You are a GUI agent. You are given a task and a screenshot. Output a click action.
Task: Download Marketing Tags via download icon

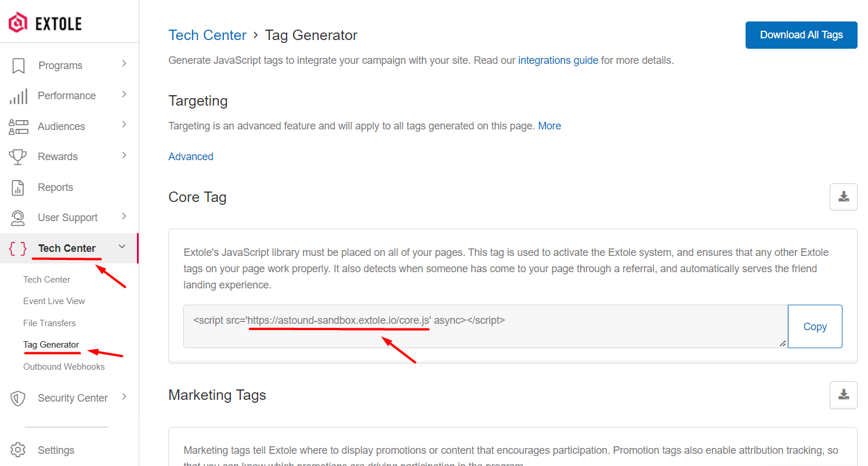point(844,395)
